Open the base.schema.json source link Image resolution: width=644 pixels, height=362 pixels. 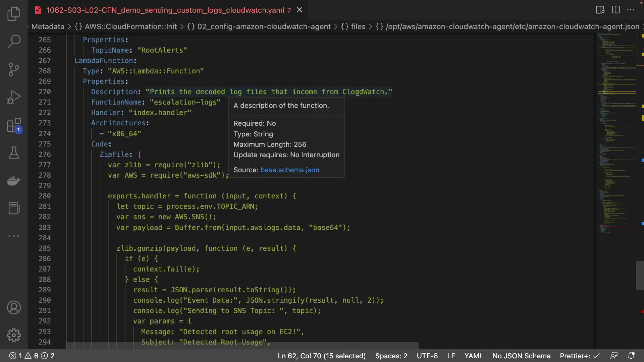click(x=290, y=170)
